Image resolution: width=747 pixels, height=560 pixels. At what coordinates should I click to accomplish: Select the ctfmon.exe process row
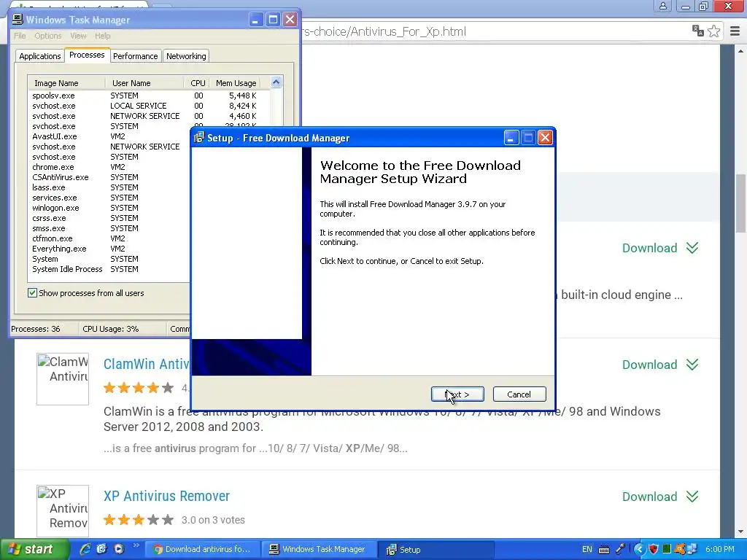click(x=109, y=238)
